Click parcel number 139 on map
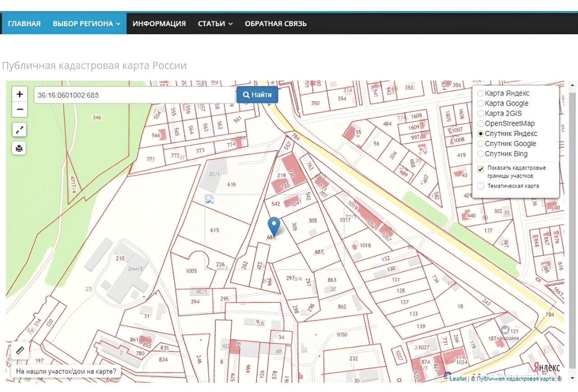 421,326
